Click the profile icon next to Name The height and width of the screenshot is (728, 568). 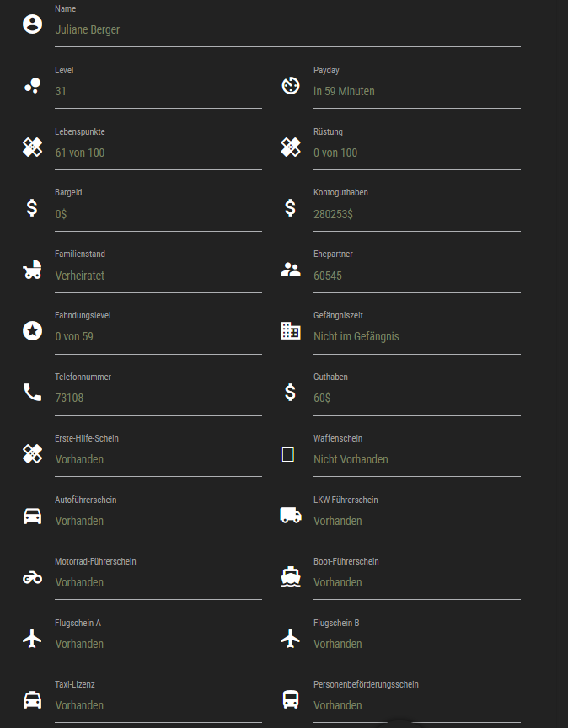click(32, 24)
